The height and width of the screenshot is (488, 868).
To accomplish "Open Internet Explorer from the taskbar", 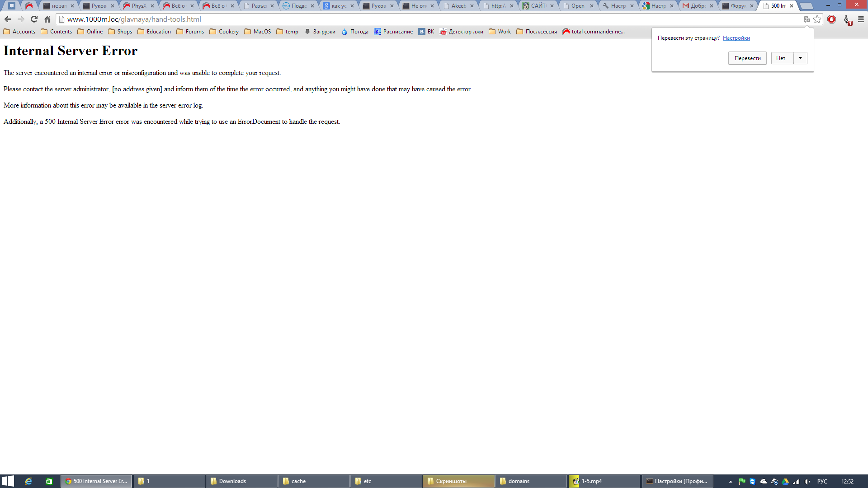I will [x=28, y=481].
